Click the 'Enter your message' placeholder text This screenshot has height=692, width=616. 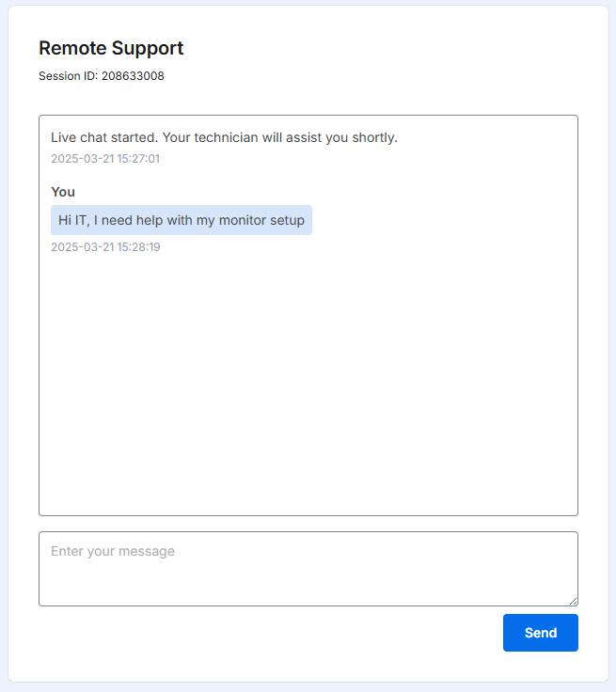point(113,551)
